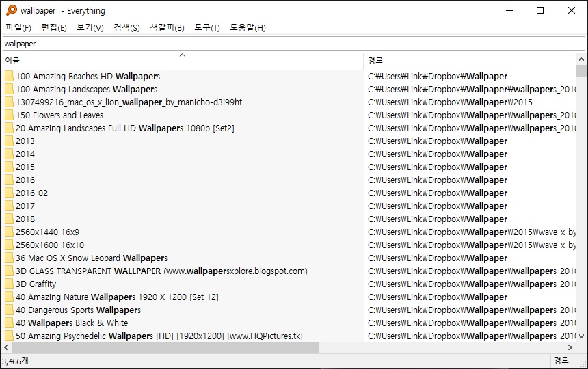Select '100 Amazing Landscapes Wallpapers' name
588x369 pixels.
[87, 89]
